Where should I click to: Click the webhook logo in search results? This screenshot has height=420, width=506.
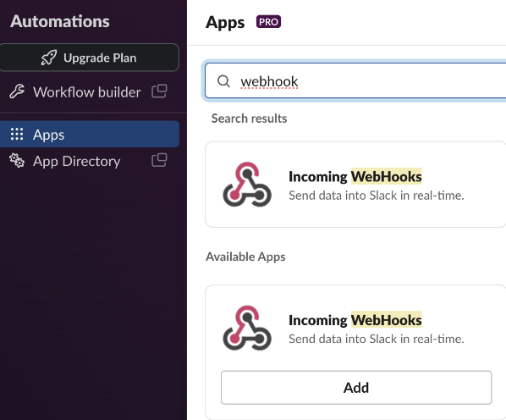pyautogui.click(x=247, y=185)
